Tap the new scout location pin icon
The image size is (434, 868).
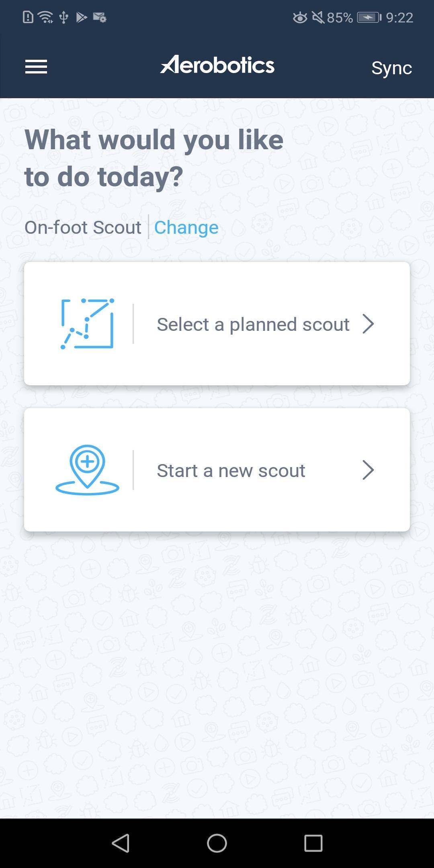[x=87, y=470]
